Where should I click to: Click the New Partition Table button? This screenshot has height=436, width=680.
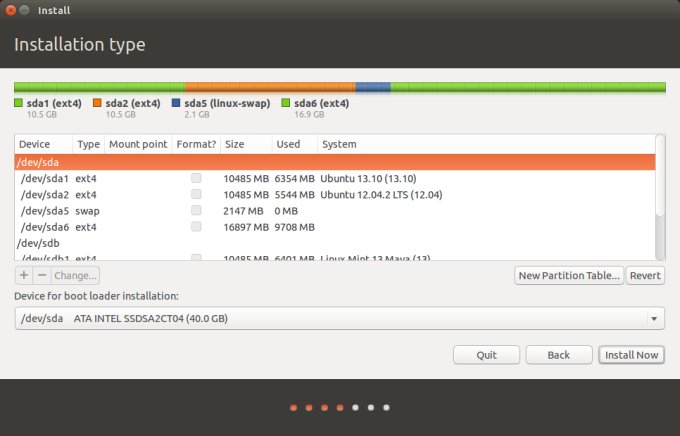pyautogui.click(x=568, y=275)
